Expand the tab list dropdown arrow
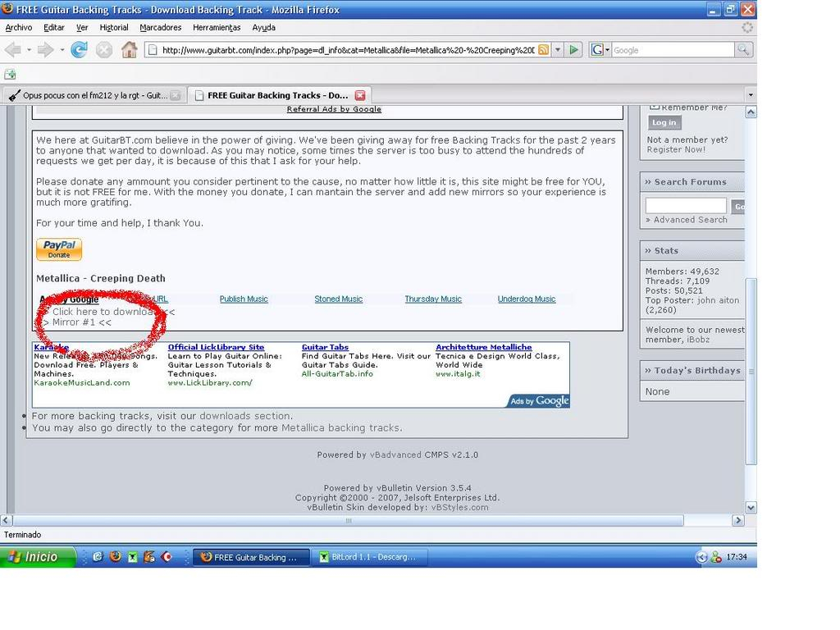840x630 pixels. 750,95
